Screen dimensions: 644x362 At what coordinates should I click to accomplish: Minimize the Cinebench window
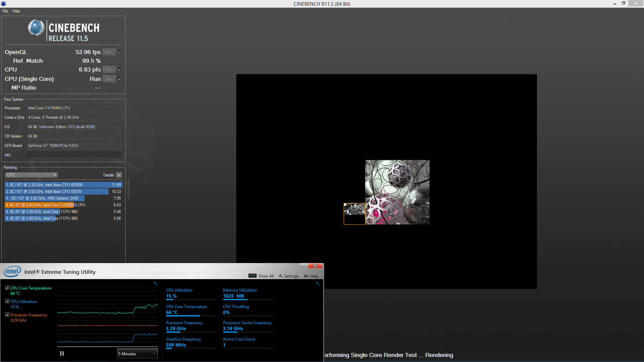(x=615, y=3)
